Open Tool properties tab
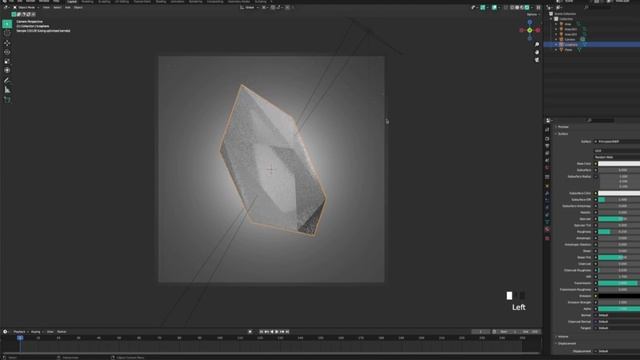The width and height of the screenshot is (640, 360). 547,130
